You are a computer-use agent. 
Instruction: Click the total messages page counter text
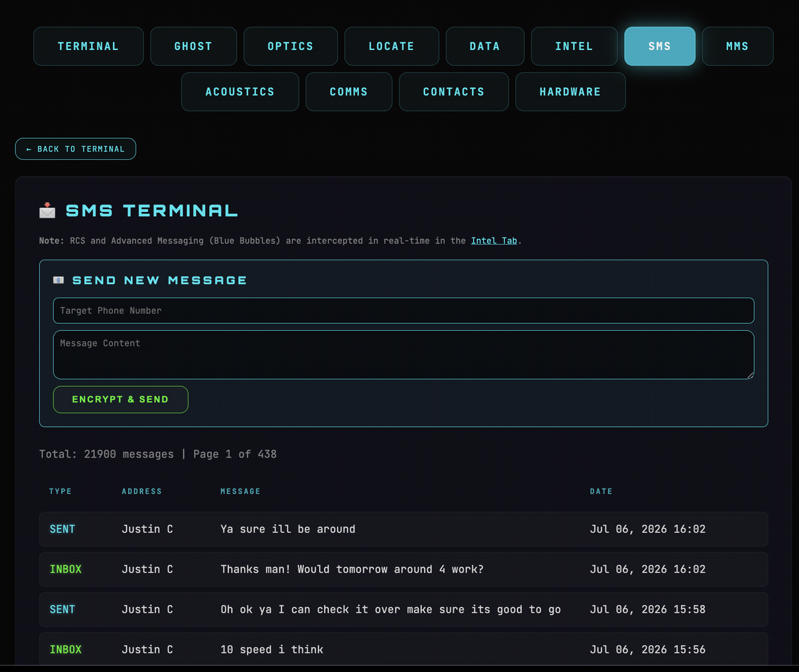[158, 454]
